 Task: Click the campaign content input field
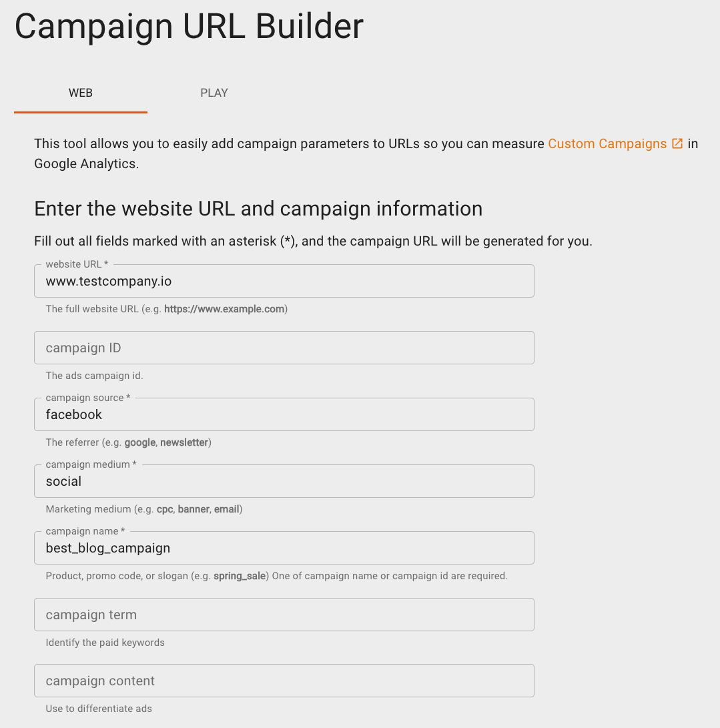pos(284,681)
